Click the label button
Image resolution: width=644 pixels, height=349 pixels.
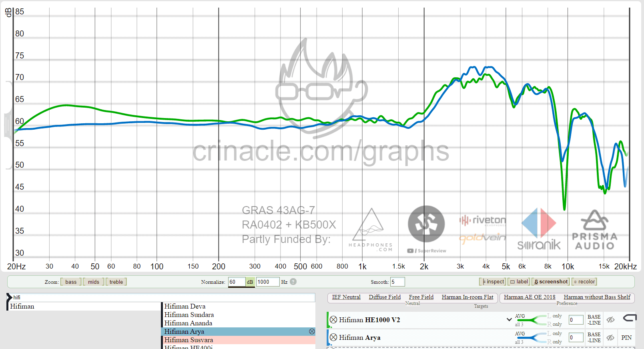(x=519, y=282)
